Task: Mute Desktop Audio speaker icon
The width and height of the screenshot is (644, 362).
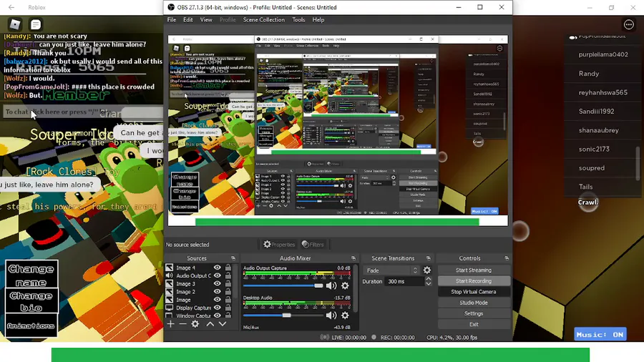Action: 331,315
